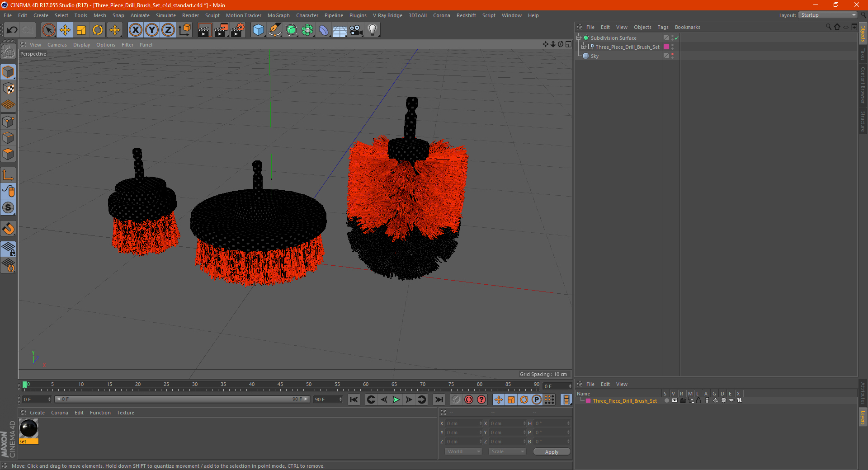Toggle Subdivision Surface green enable checkmark
The image size is (868, 470).
tap(677, 38)
